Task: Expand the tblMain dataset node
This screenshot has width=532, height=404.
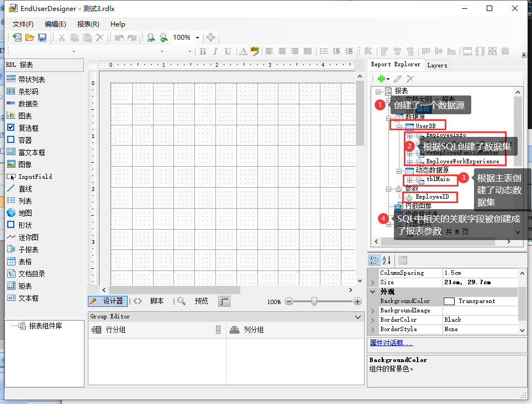Action: (409, 180)
